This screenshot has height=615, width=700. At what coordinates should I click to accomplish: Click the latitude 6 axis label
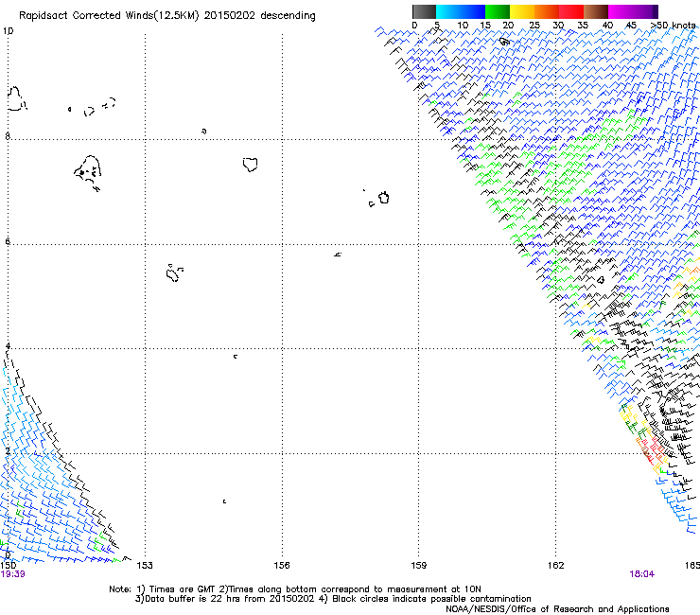[x=8, y=241]
